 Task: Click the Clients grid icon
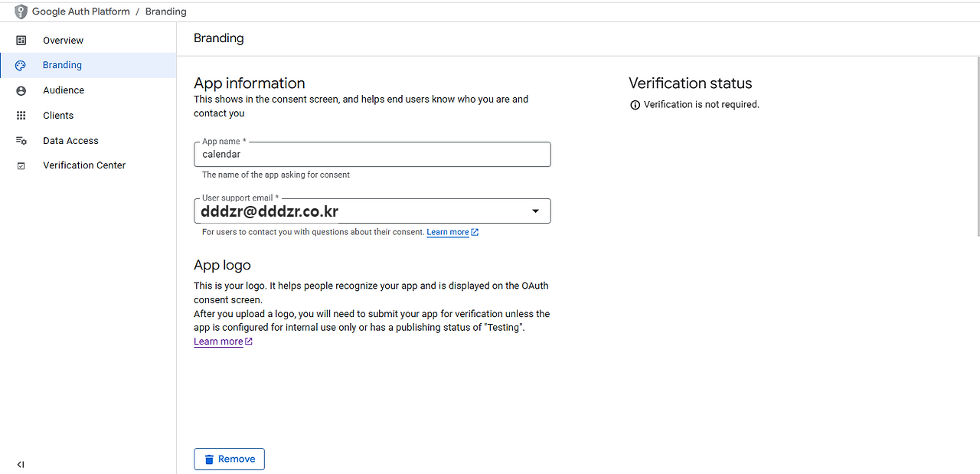[x=21, y=116]
